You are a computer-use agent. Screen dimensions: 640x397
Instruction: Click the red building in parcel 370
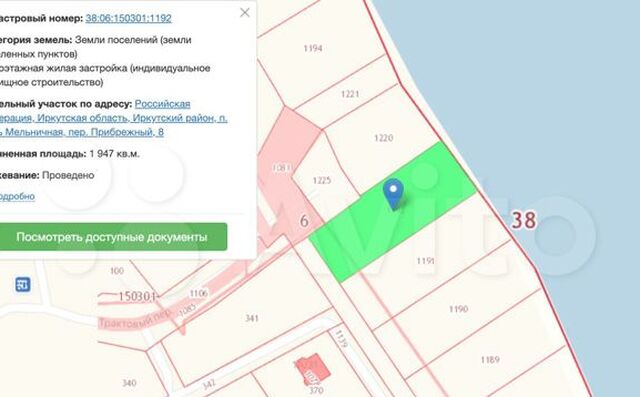pyautogui.click(x=313, y=370)
